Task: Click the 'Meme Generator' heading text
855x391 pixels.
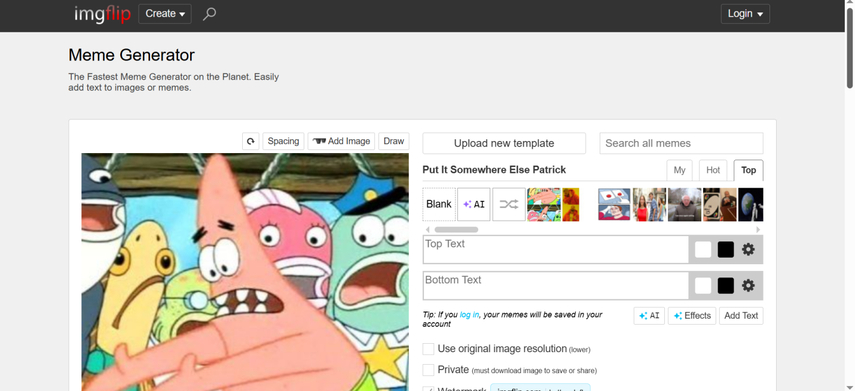Action: (x=131, y=55)
